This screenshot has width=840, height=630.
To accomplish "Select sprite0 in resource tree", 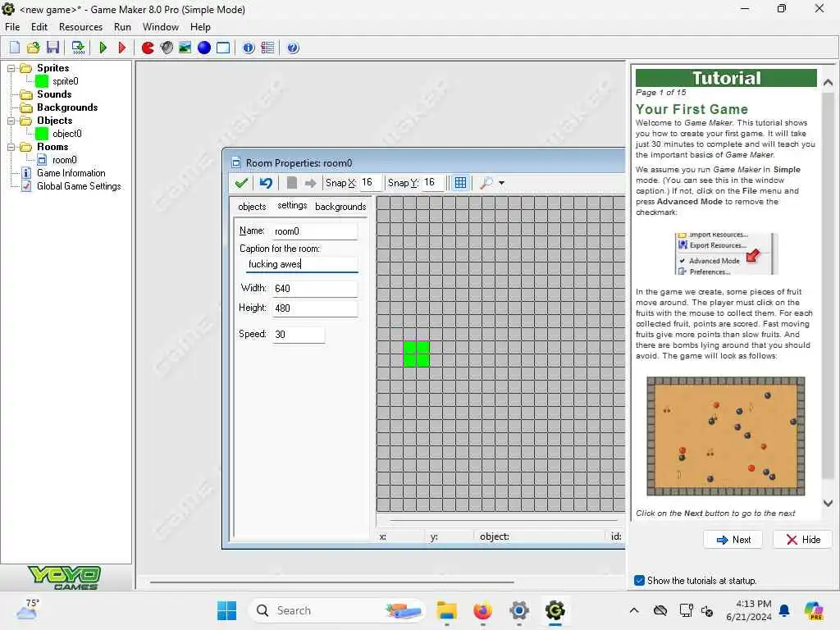I will (66, 81).
